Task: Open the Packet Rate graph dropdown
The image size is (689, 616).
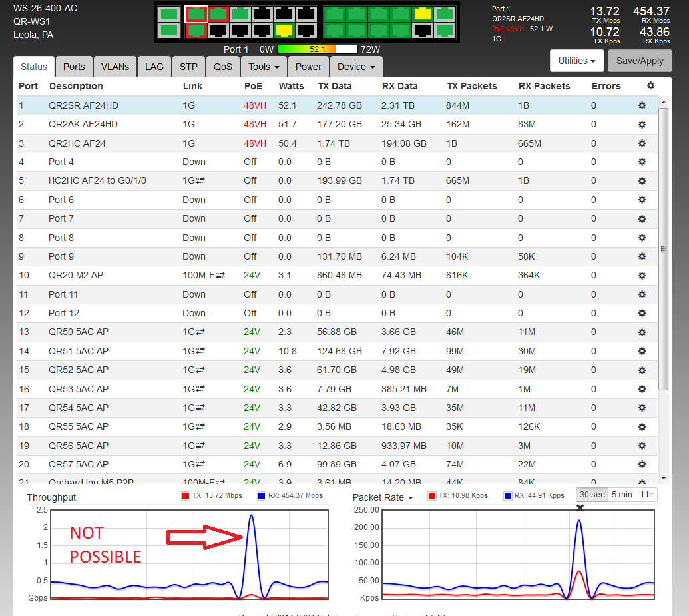Action: (x=383, y=497)
